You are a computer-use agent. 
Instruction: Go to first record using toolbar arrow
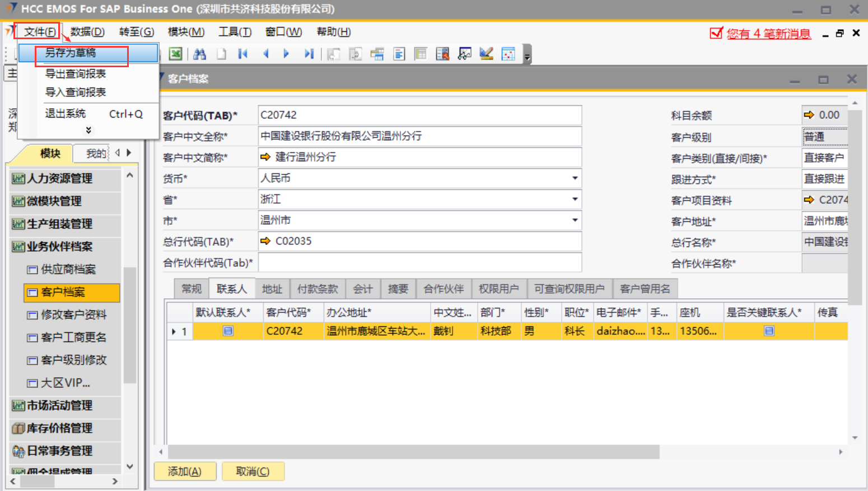pos(242,54)
